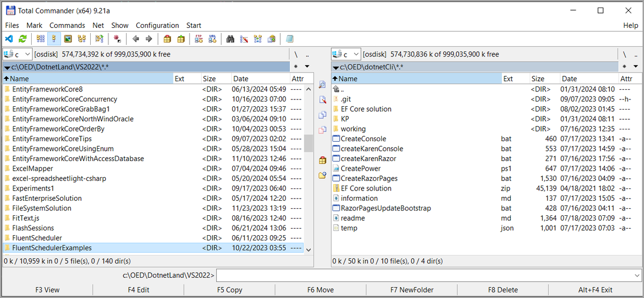Open the Start menu item
This screenshot has width=644, height=298.
tap(194, 25)
